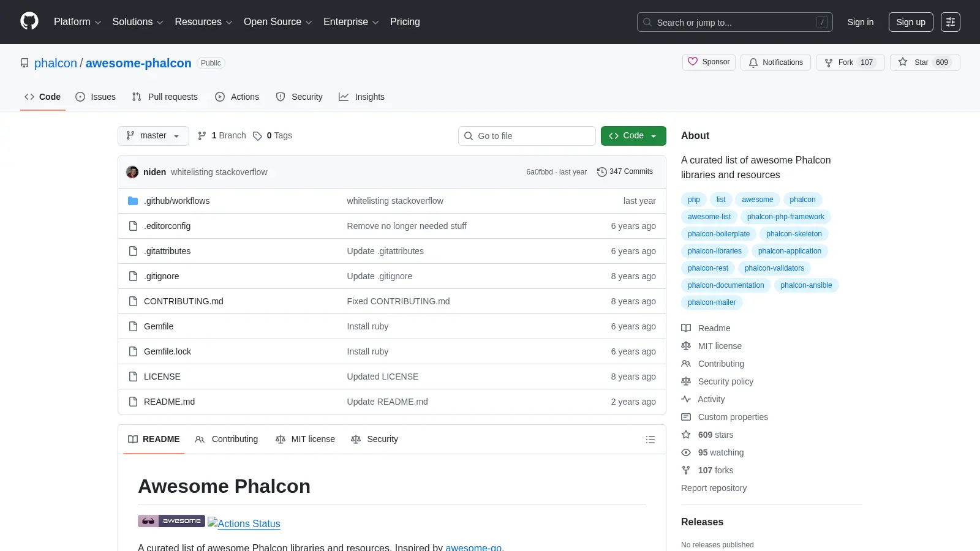
Task: Open the .gitattributes file
Action: click(x=167, y=251)
